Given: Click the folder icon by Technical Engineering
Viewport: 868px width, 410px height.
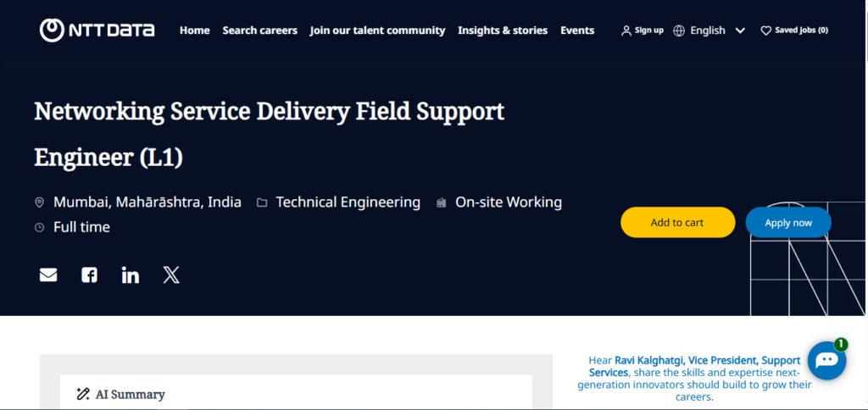Looking at the screenshot, I should click(262, 202).
